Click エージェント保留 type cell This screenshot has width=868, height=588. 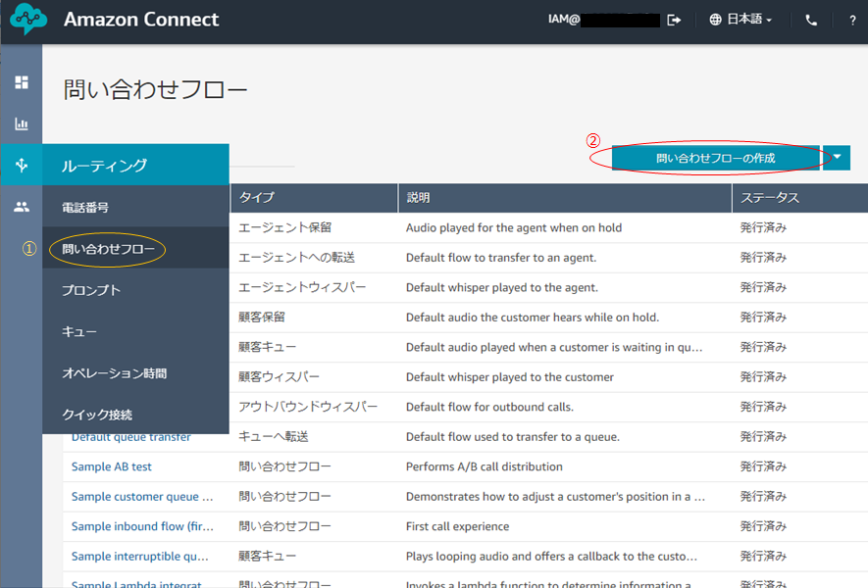click(284, 227)
